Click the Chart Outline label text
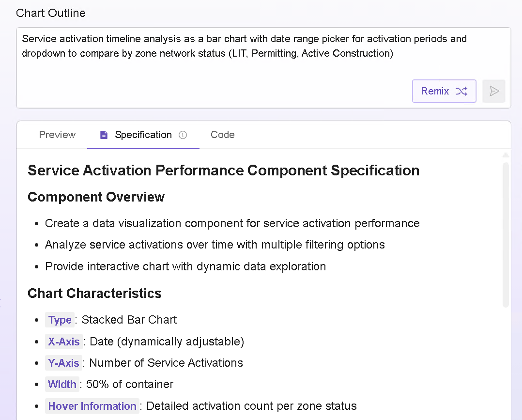The image size is (522, 420). click(51, 13)
